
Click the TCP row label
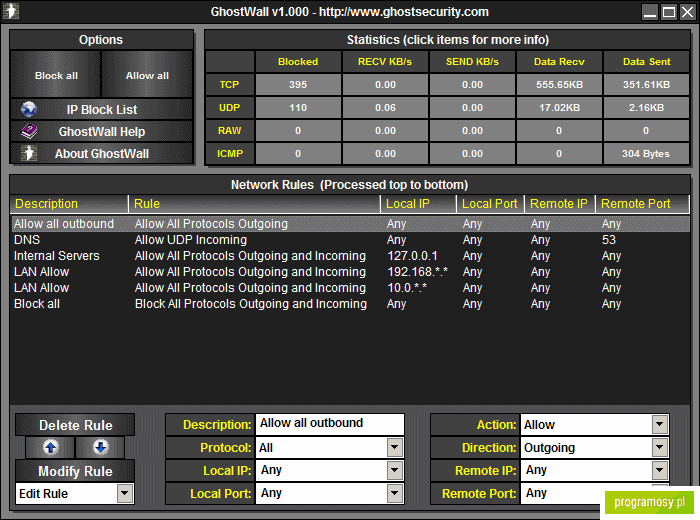[229, 84]
